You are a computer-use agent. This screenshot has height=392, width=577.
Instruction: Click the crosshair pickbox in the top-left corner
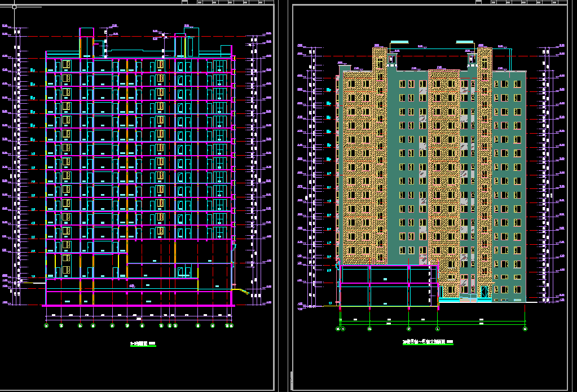(14, 7)
